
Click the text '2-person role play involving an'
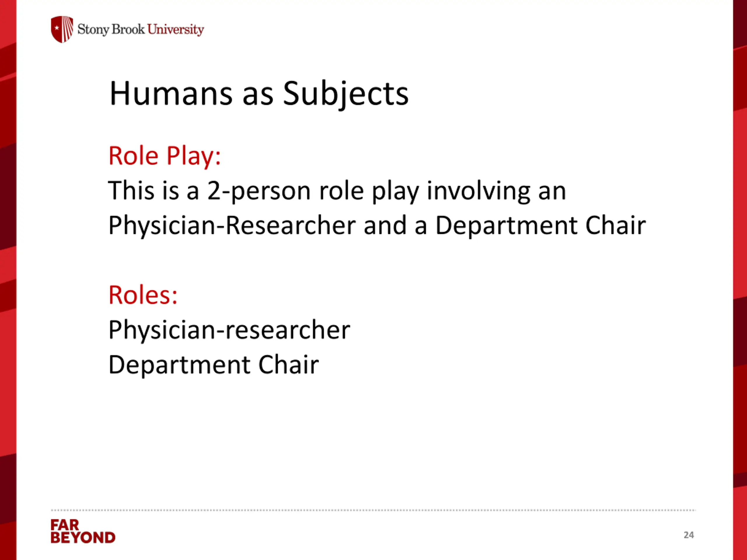point(386,191)
